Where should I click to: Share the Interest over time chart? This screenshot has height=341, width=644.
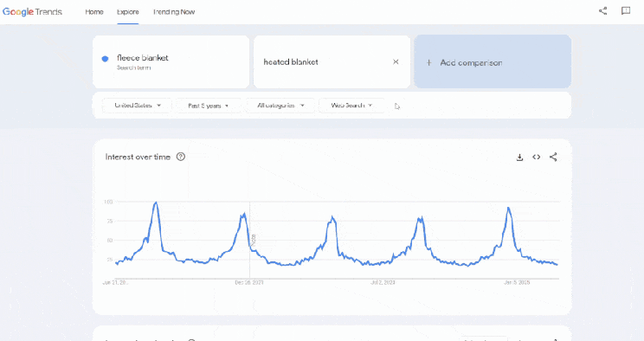click(x=553, y=157)
